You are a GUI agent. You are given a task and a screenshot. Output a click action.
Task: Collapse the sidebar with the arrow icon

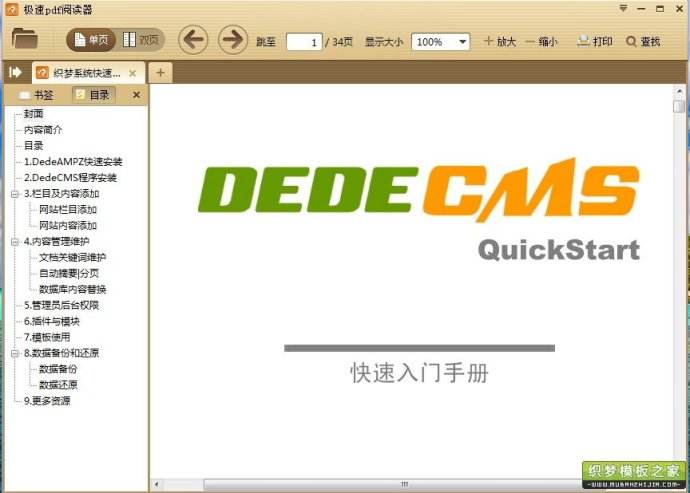tap(15, 72)
